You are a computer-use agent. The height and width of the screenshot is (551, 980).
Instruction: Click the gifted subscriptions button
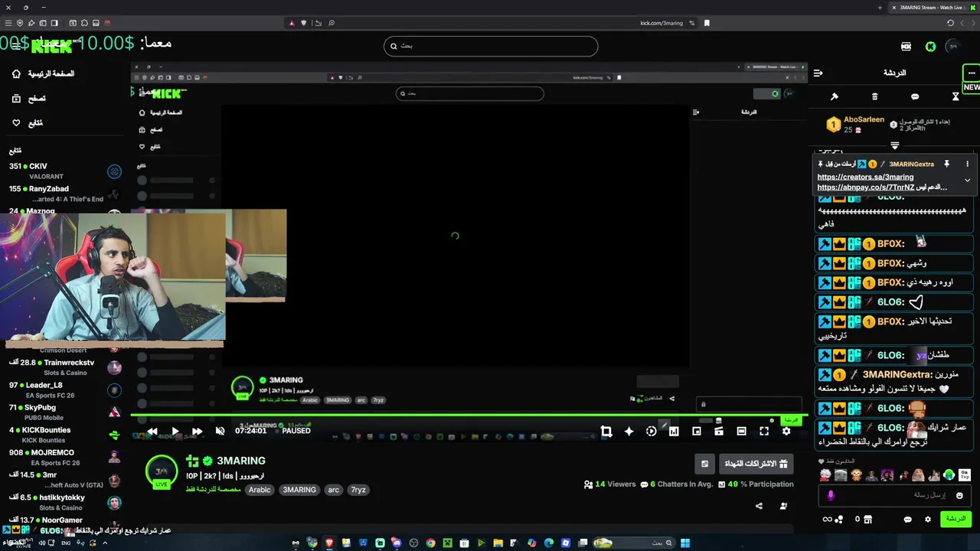pyautogui.click(x=756, y=464)
